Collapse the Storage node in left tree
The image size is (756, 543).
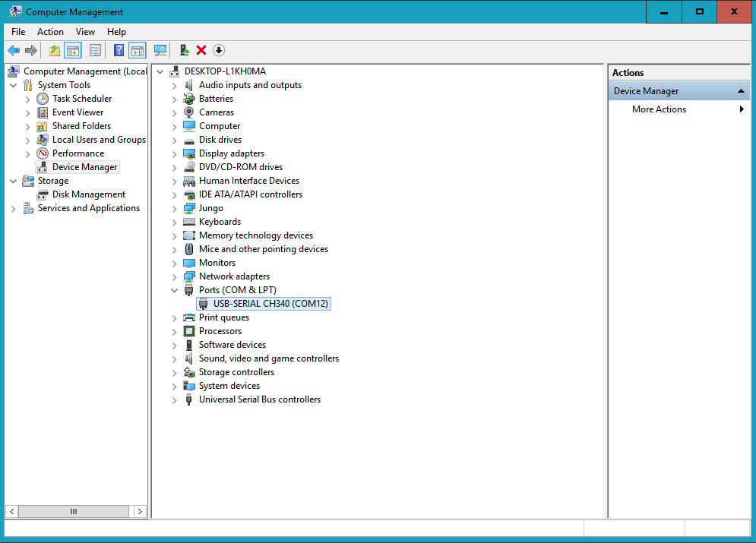coord(14,182)
